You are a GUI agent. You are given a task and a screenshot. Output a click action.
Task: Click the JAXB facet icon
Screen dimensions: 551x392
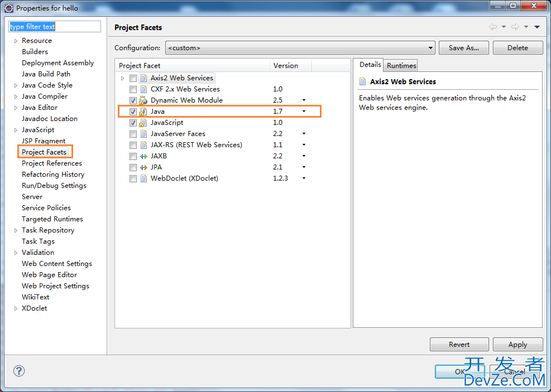coord(143,156)
